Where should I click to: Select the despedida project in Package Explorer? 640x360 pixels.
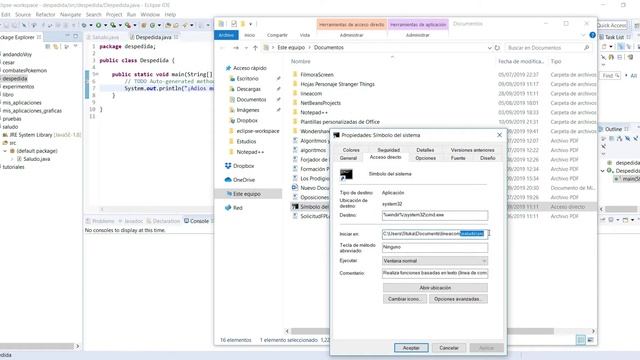point(15,78)
